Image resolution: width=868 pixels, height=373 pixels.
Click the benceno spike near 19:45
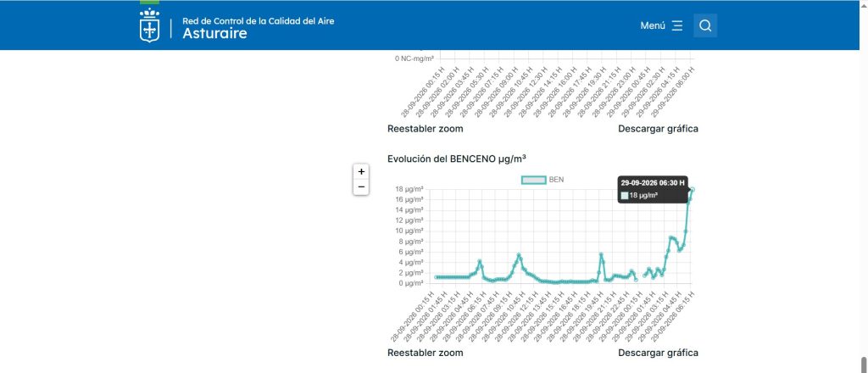601,254
